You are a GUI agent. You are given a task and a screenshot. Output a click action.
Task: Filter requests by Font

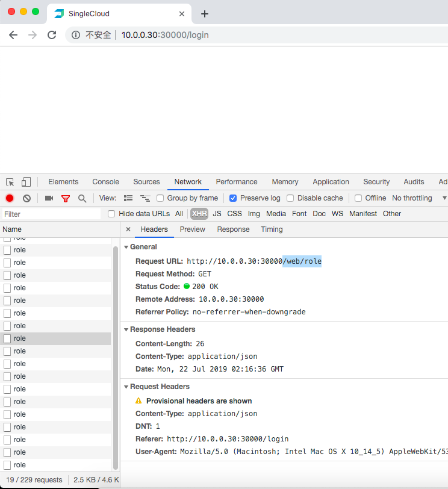tap(299, 214)
